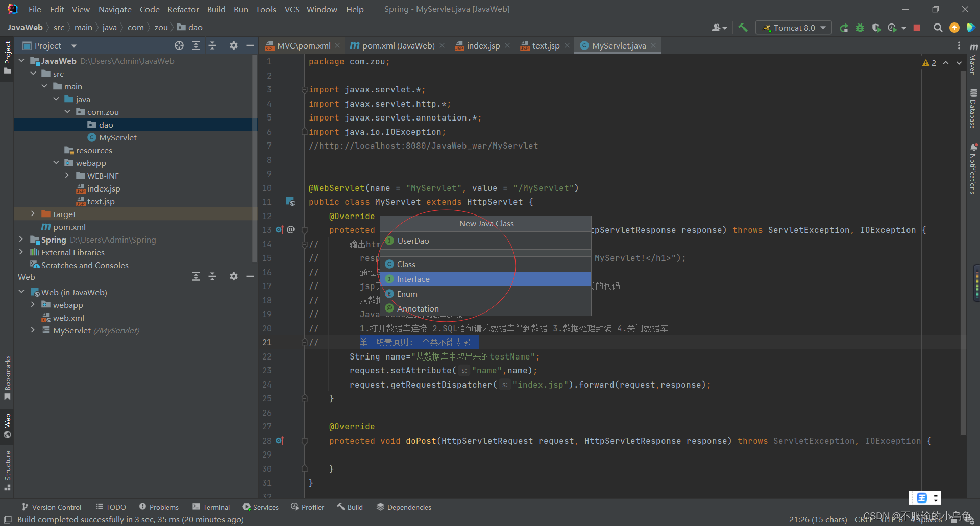Open Web panel settings gear
This screenshot has width=980, height=526.
(233, 276)
